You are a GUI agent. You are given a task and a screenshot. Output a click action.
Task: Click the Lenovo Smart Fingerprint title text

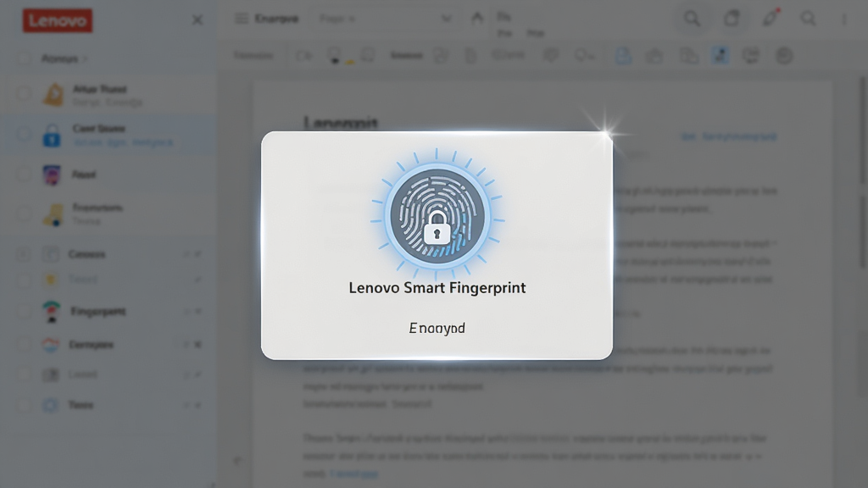click(x=437, y=288)
